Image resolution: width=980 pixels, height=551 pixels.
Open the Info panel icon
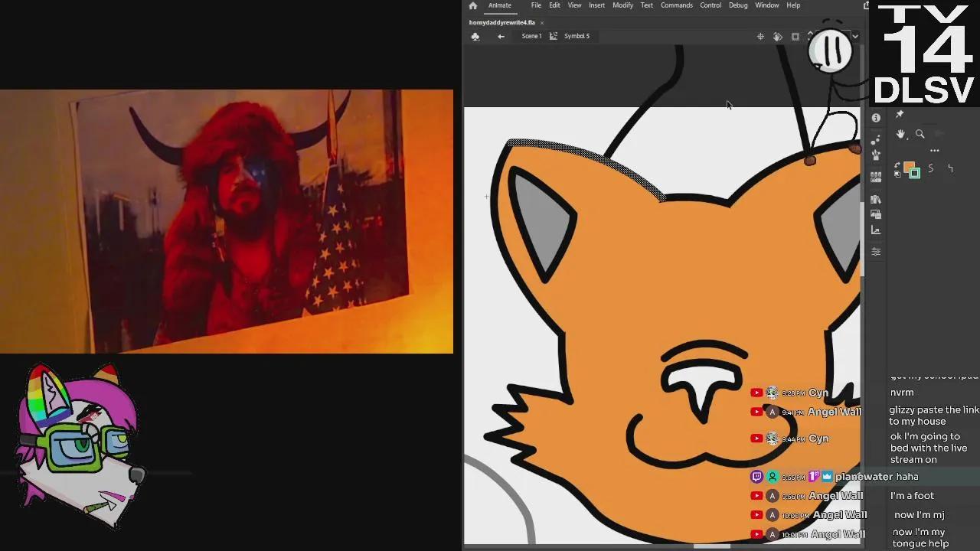875,117
